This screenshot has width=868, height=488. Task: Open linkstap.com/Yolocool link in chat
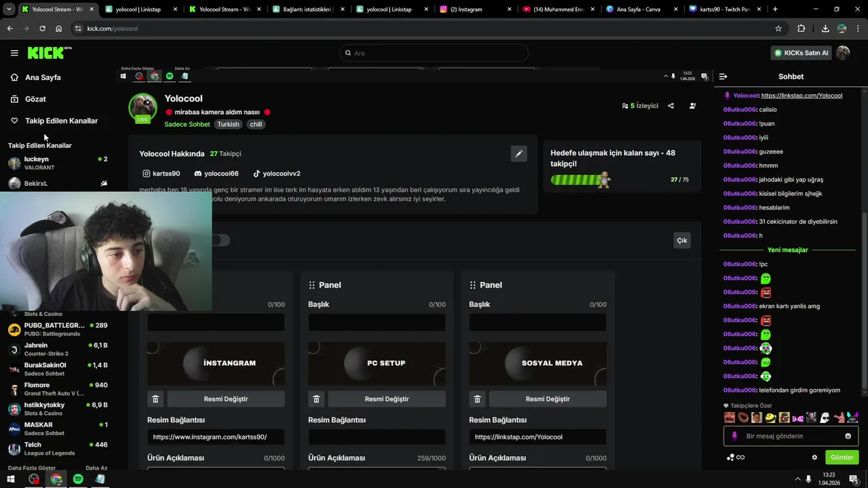(x=802, y=96)
